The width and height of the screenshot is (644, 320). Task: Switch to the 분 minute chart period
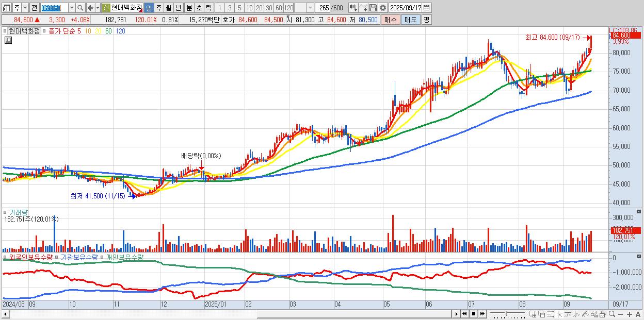pyautogui.click(x=189, y=8)
